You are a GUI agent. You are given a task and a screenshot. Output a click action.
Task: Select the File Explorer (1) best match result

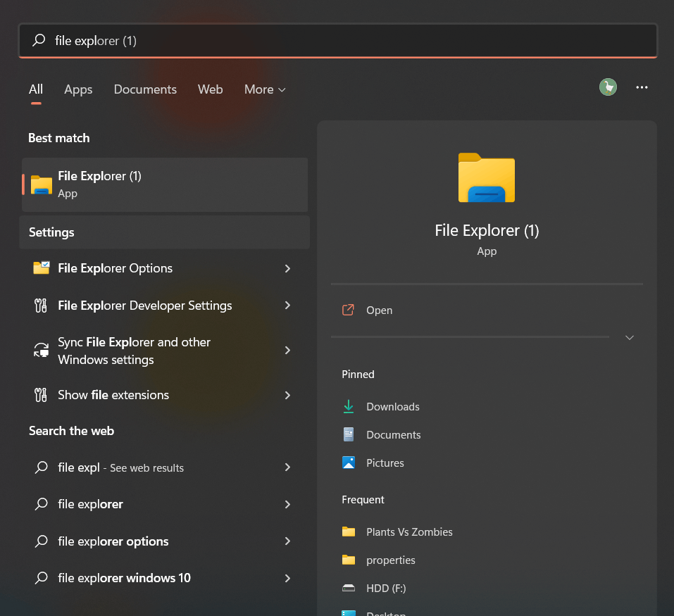click(165, 184)
